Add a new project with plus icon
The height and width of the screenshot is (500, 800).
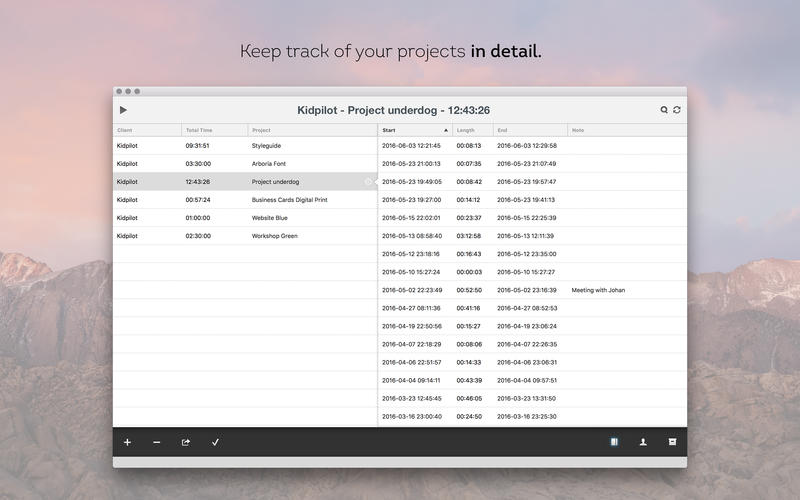[127, 442]
